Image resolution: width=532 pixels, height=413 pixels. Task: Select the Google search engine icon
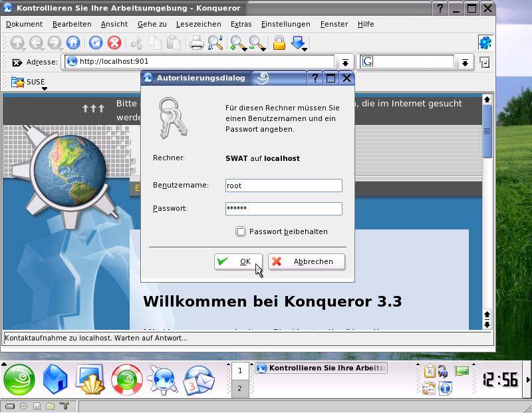(368, 61)
